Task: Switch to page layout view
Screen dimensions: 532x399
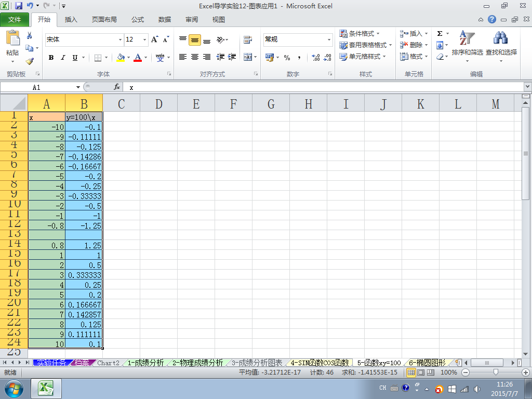Action: (421, 373)
